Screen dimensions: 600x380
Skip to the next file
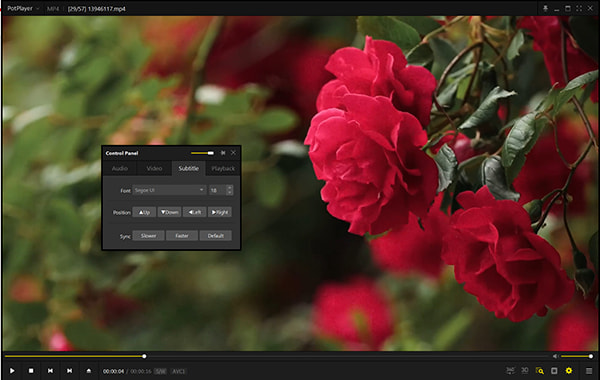69,371
